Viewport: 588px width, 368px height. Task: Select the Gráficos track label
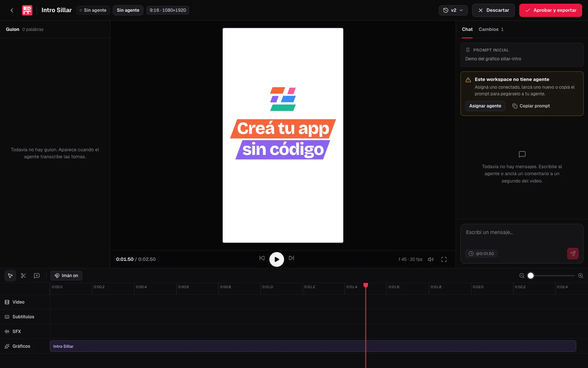(x=18, y=346)
